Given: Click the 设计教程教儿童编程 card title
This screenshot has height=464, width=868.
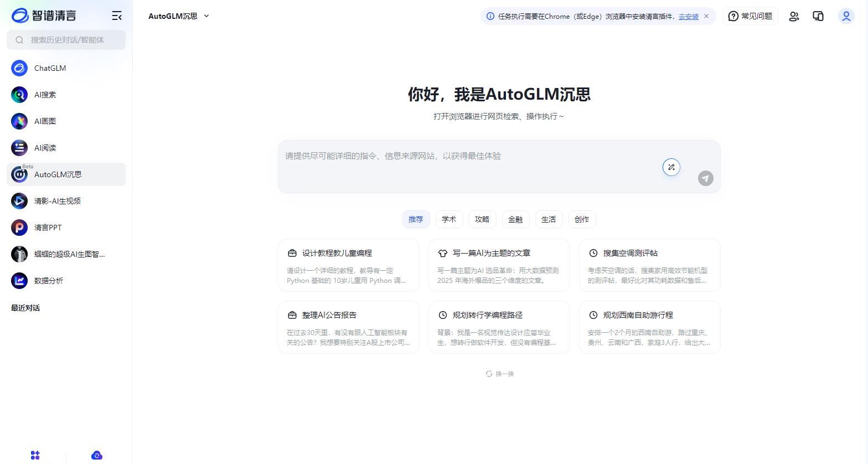Looking at the screenshot, I should [x=337, y=253].
